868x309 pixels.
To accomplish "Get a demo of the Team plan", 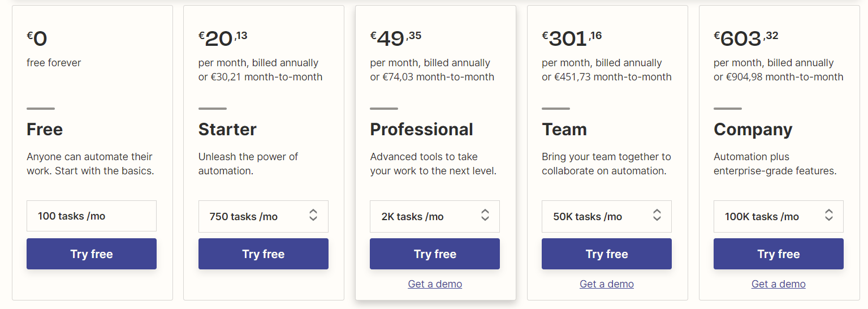I will coord(607,284).
